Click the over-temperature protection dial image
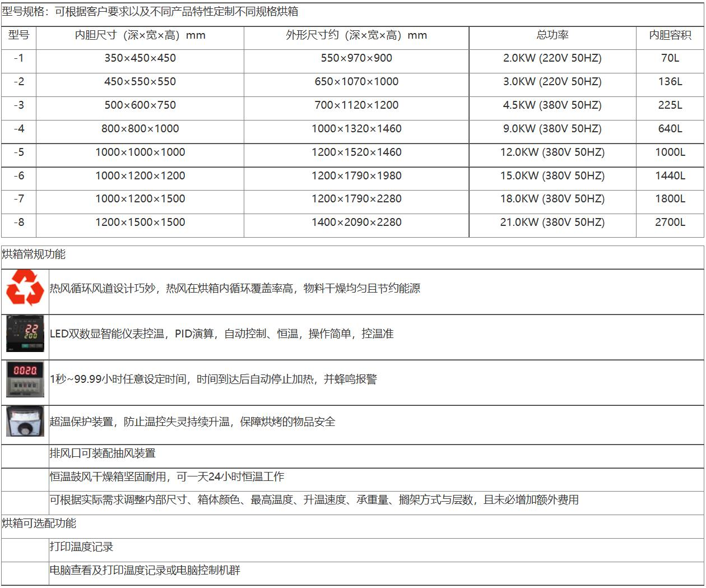The image size is (706, 588). pyautogui.click(x=25, y=421)
